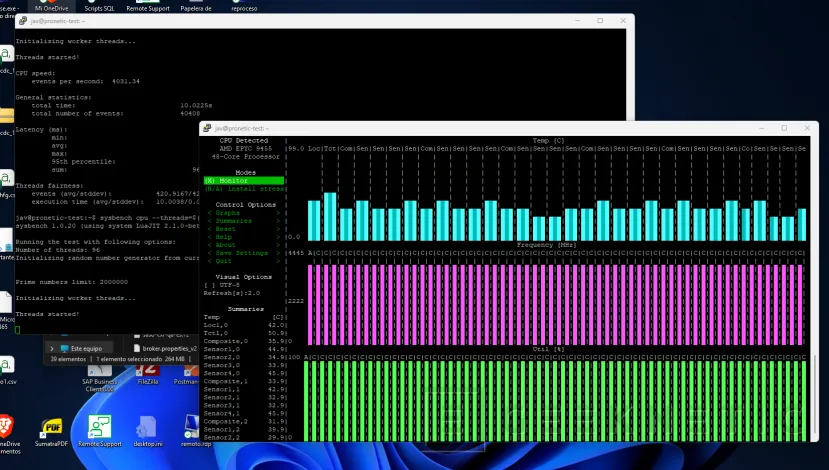Viewport: 829px width, 470px height.
Task: Minimize the s-tui PuTTY window
Action: pyautogui.click(x=761, y=128)
